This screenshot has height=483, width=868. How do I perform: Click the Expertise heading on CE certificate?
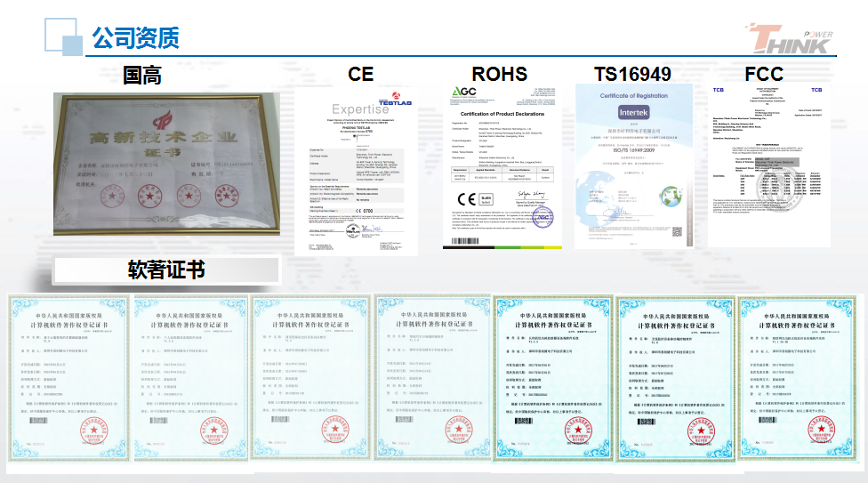coord(361,109)
